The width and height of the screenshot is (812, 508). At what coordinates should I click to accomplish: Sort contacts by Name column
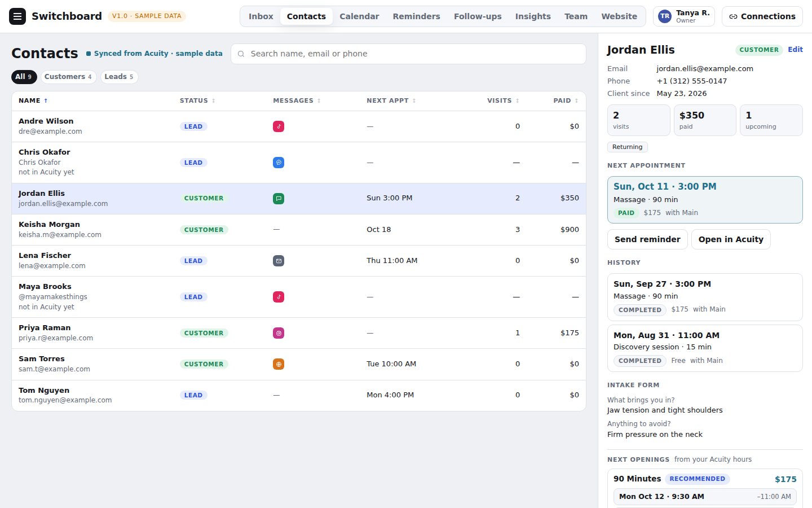coord(33,100)
